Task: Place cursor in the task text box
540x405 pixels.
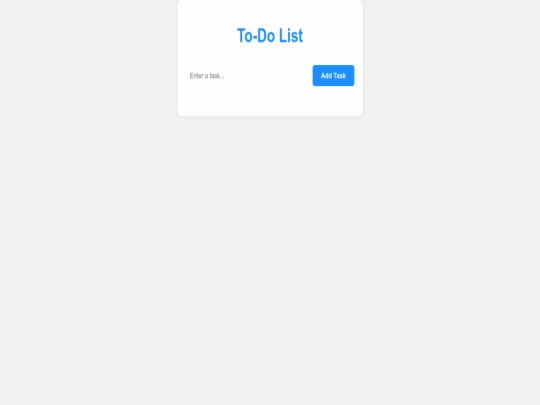Action: pyautogui.click(x=247, y=75)
